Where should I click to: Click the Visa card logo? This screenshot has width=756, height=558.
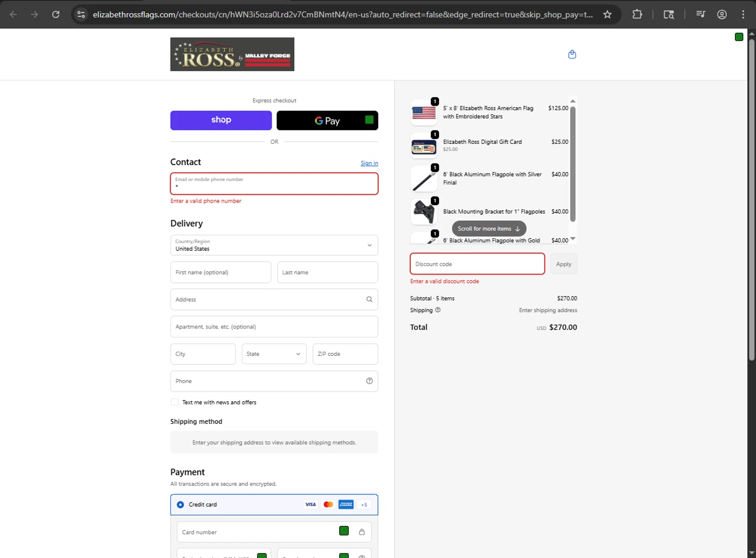pos(310,505)
